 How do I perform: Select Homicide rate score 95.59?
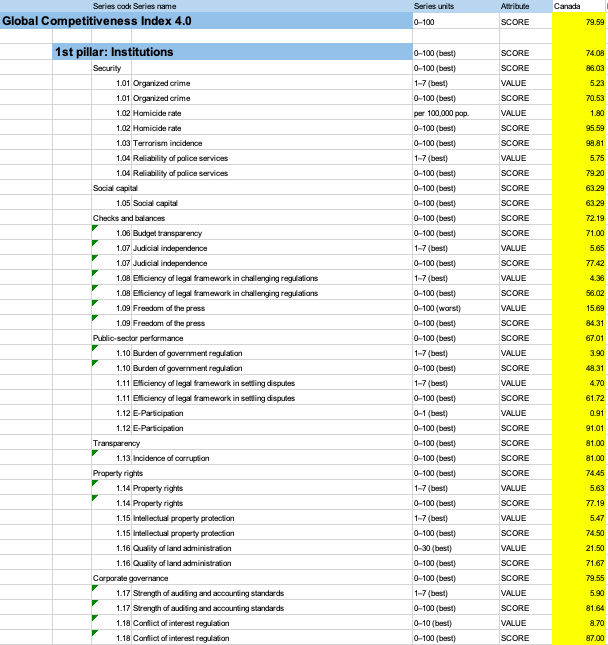pyautogui.click(x=579, y=128)
